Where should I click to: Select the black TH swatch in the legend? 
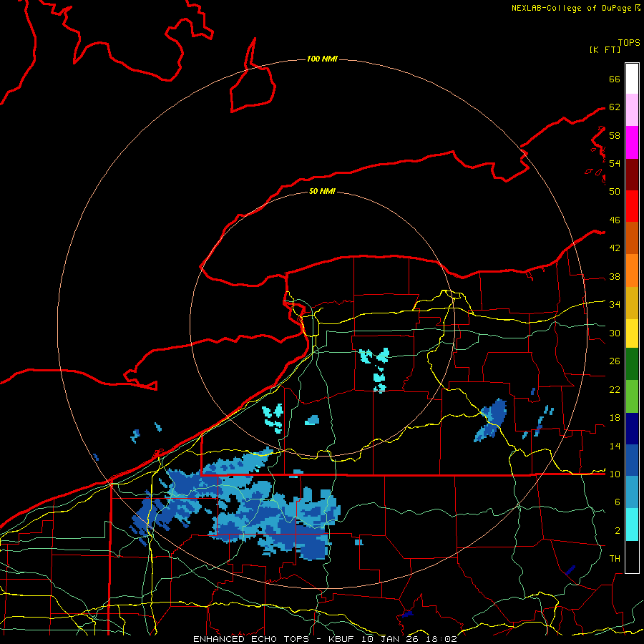(632, 557)
